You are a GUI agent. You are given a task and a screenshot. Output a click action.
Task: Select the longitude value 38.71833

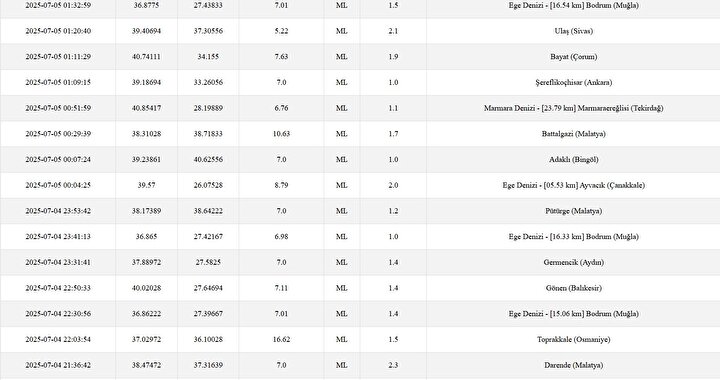[208, 134]
